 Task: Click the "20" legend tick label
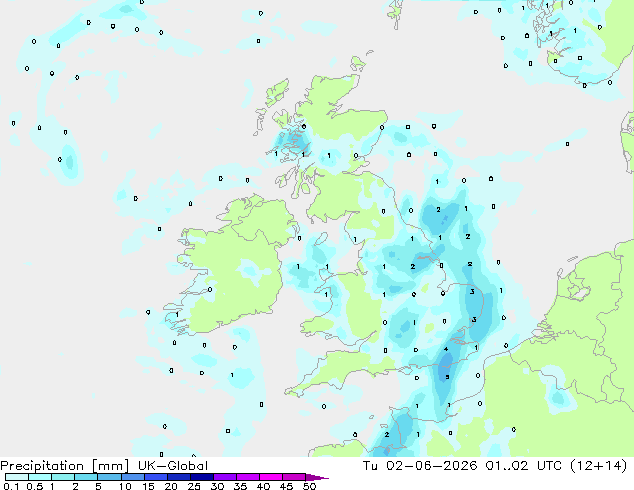click(x=171, y=486)
